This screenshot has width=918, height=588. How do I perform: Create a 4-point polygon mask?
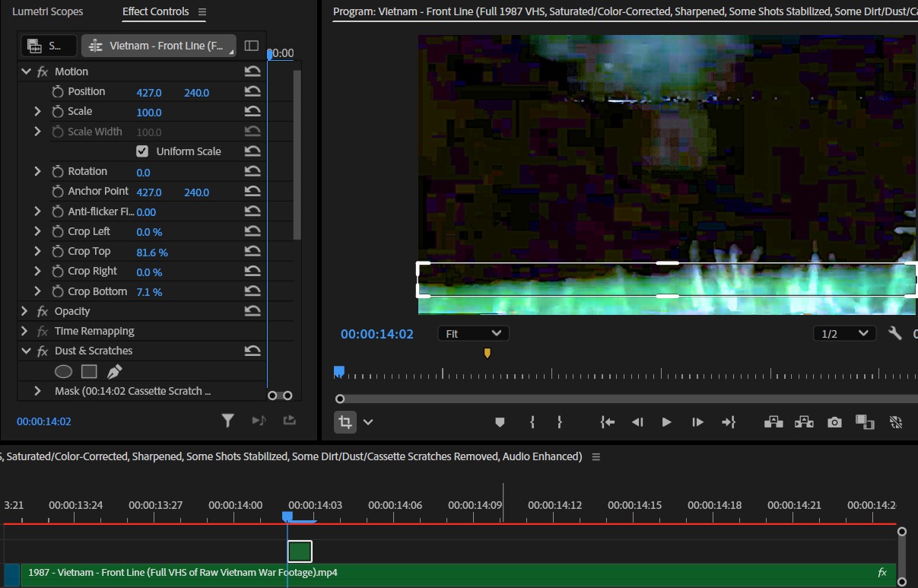89,372
